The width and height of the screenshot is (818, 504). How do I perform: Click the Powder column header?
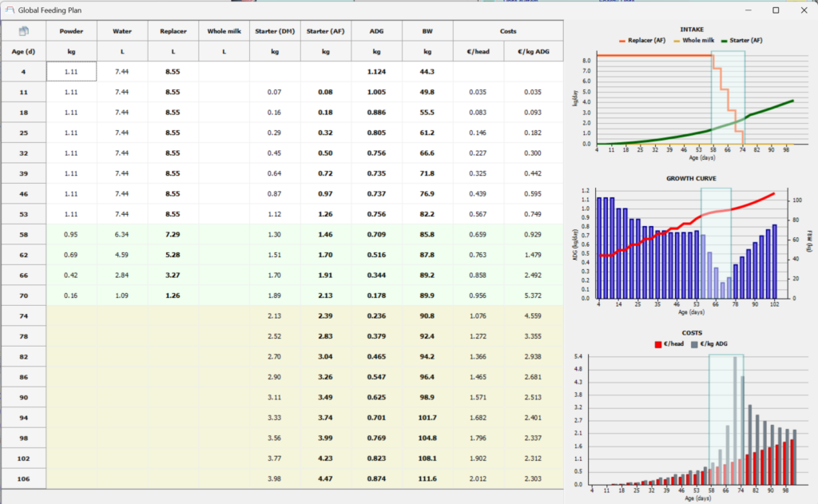point(71,31)
